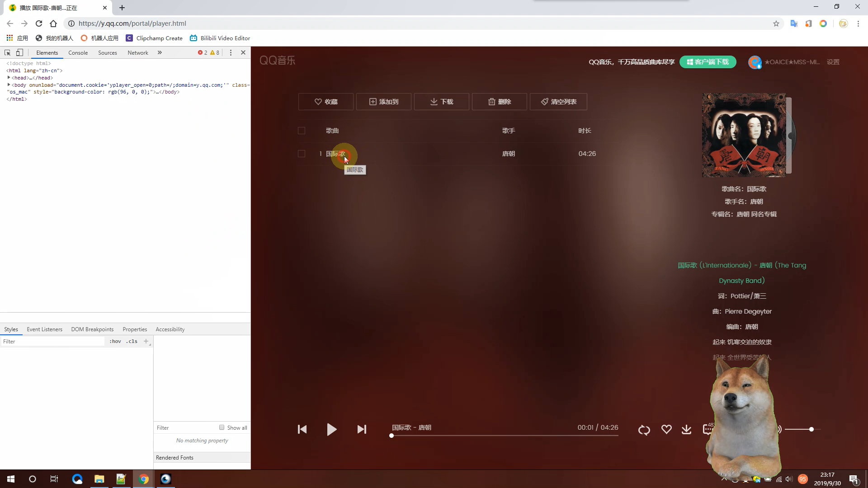The width and height of the screenshot is (868, 488).
Task: Skip to the next track
Action: [x=362, y=429]
